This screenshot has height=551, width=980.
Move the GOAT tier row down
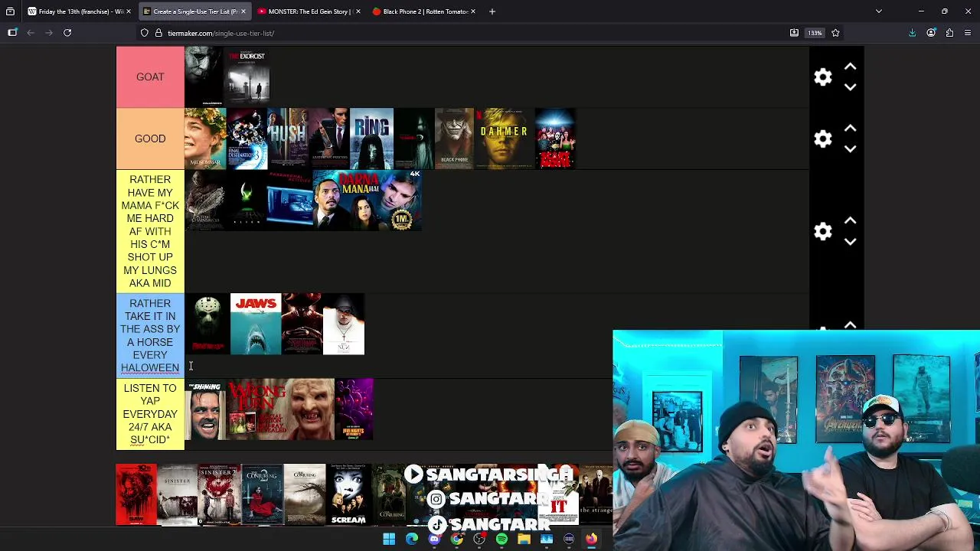click(x=850, y=87)
